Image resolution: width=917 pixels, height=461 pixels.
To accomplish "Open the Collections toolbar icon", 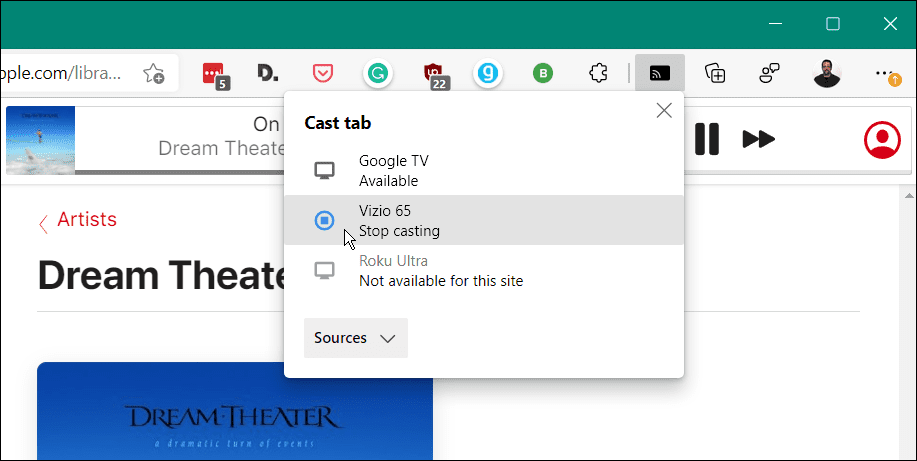I will (715, 73).
